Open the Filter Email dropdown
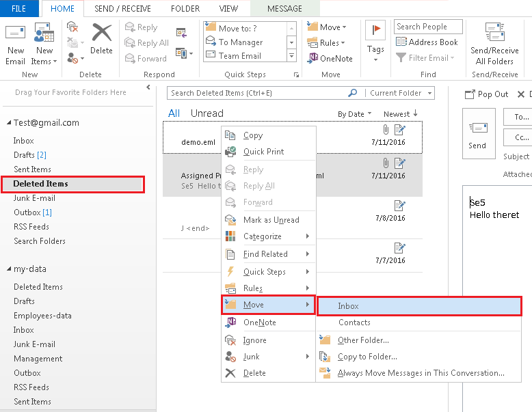The height and width of the screenshot is (412, 532). [x=425, y=58]
